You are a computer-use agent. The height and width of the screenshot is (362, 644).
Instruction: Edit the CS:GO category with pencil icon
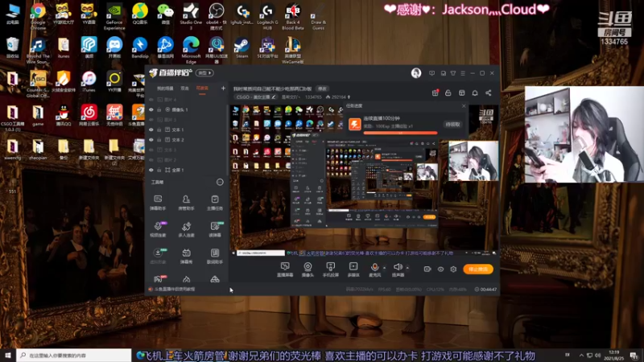(274, 97)
